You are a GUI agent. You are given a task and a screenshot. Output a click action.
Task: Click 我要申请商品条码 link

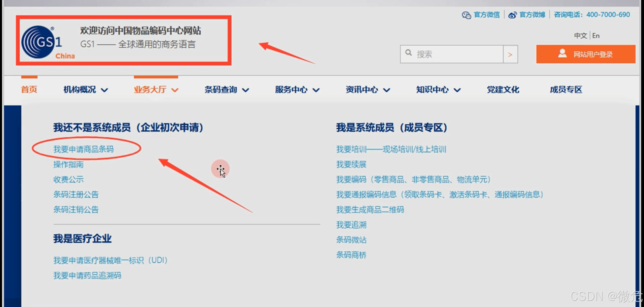[84, 149]
